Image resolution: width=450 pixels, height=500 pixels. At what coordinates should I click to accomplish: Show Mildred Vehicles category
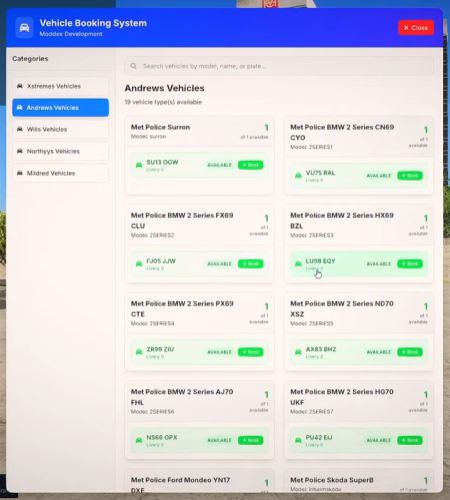[x=60, y=173]
